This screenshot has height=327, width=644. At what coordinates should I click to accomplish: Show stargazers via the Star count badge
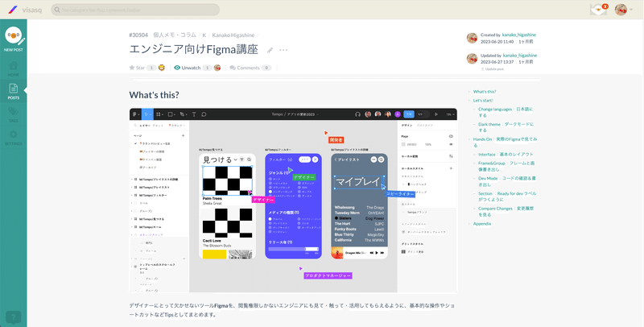[151, 68]
